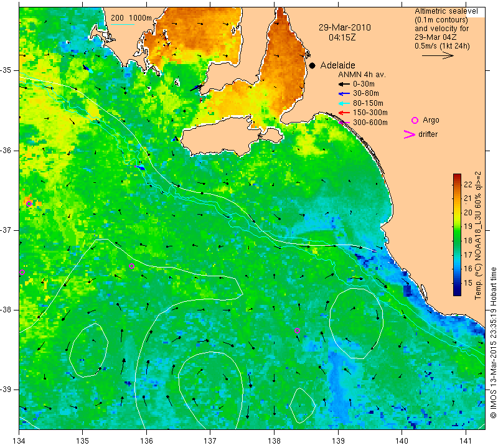Click the '04:15Z' time label

coord(342,37)
